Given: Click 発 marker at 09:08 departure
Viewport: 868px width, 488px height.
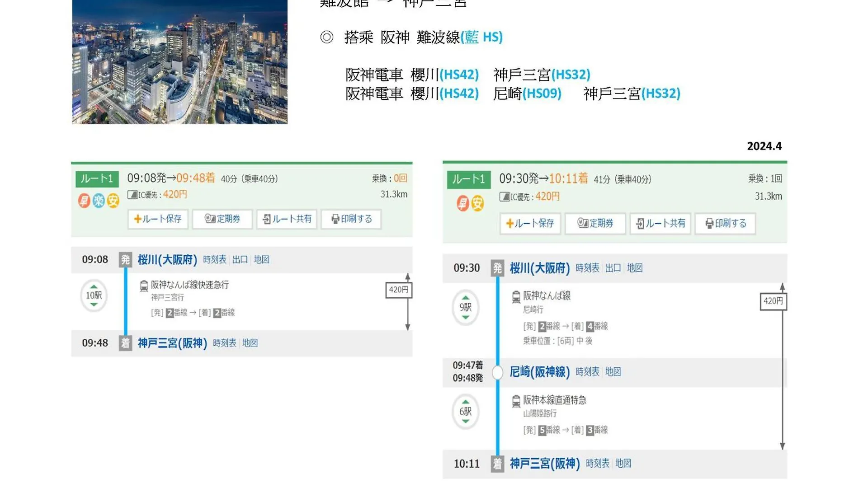Looking at the screenshot, I should (125, 260).
